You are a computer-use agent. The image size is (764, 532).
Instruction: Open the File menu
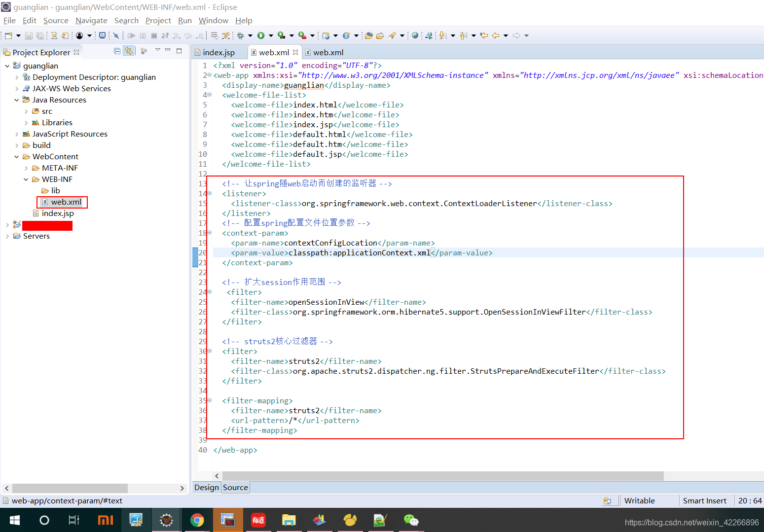tap(9, 20)
